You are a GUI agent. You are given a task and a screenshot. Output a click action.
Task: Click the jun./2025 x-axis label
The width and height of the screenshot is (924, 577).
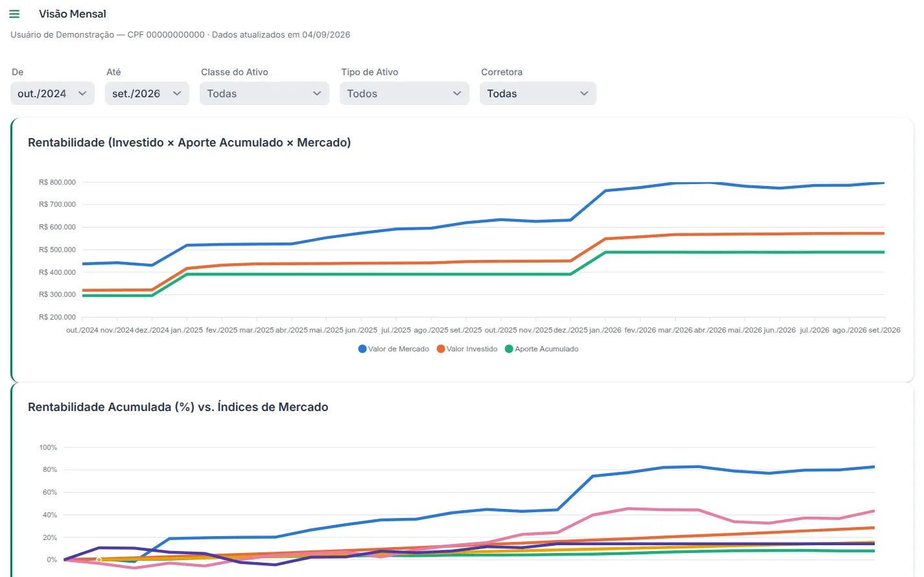pos(361,330)
